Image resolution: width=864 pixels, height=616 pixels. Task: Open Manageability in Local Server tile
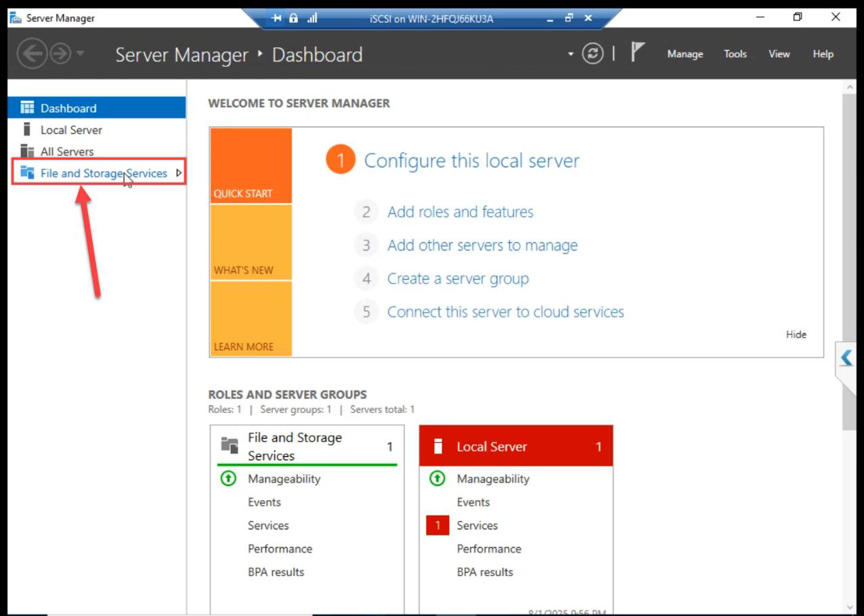coord(493,479)
